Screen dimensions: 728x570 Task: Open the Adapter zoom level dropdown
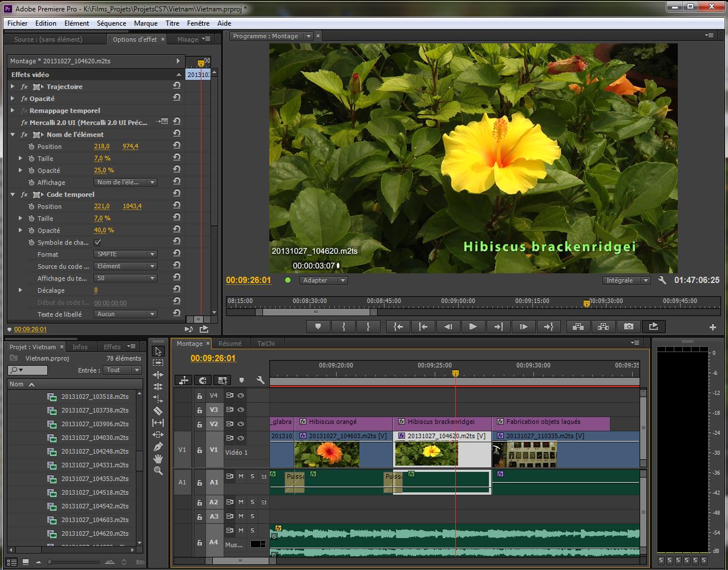click(x=323, y=280)
